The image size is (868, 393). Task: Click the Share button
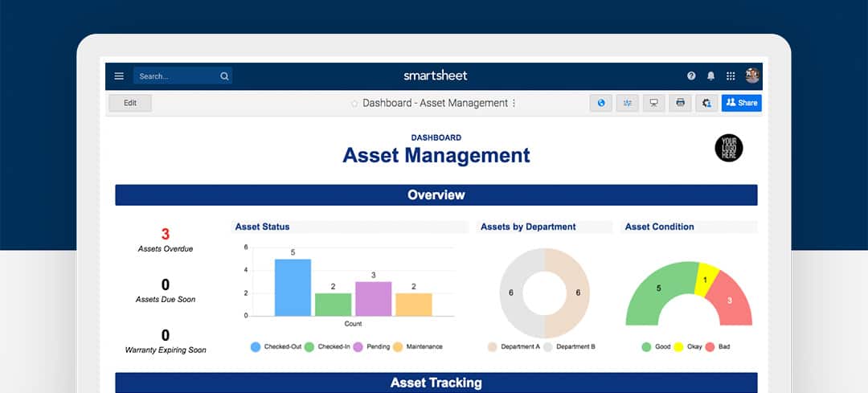(741, 103)
